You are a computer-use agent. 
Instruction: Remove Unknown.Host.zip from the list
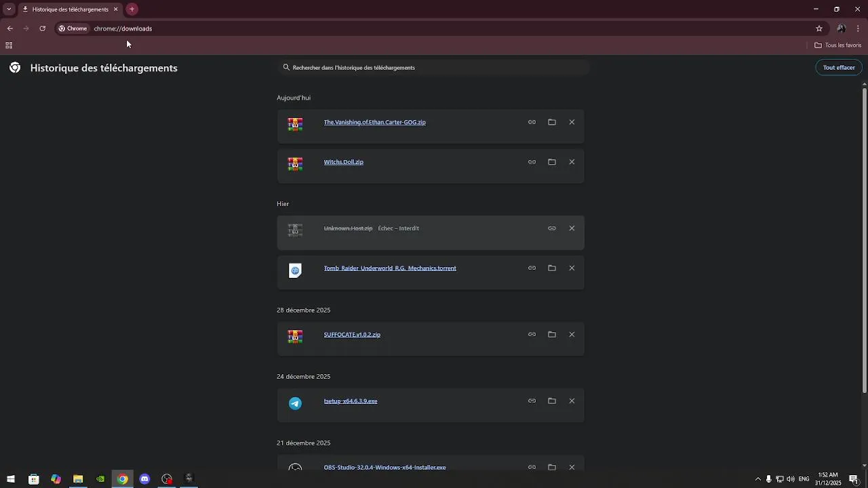[x=572, y=228]
